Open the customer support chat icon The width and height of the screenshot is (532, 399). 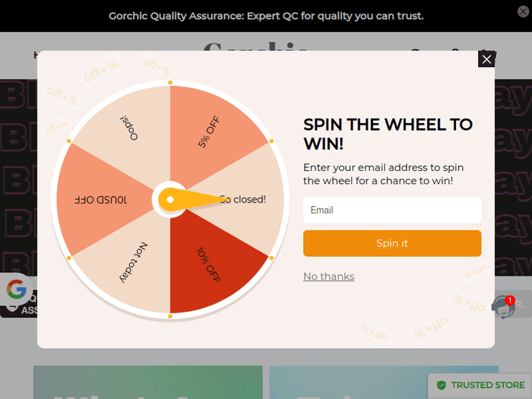503,307
